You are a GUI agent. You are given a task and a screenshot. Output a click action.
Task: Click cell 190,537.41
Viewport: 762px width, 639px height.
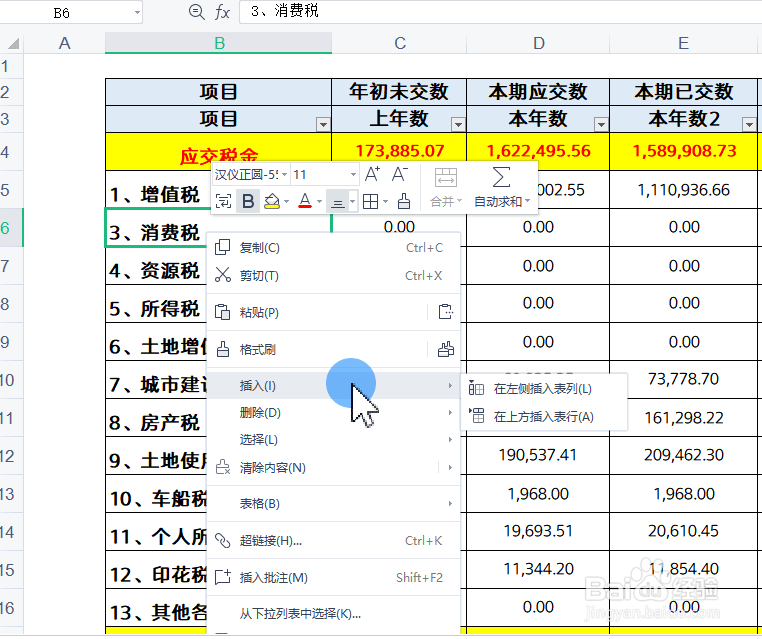coord(538,455)
